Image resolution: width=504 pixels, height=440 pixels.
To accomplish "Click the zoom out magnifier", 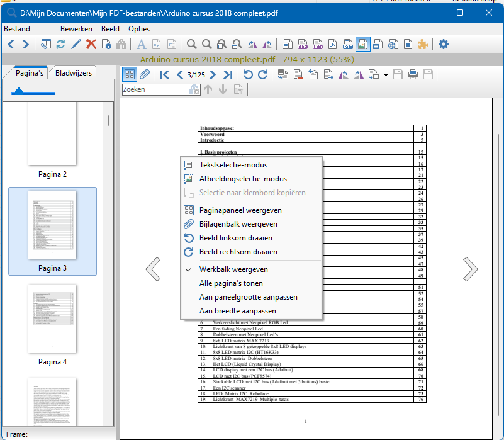I will 207,45.
